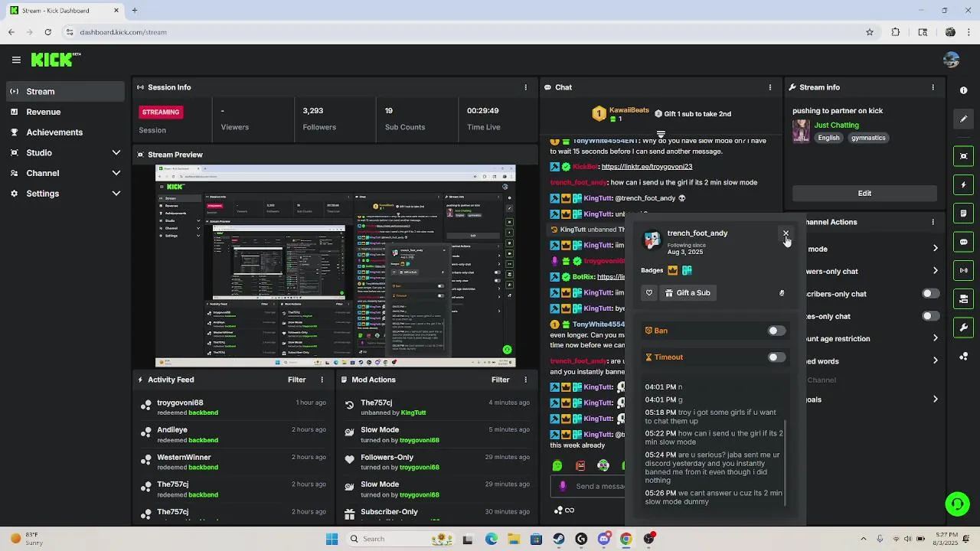
Task: Open Stream info three-dot options
Action: point(933,87)
